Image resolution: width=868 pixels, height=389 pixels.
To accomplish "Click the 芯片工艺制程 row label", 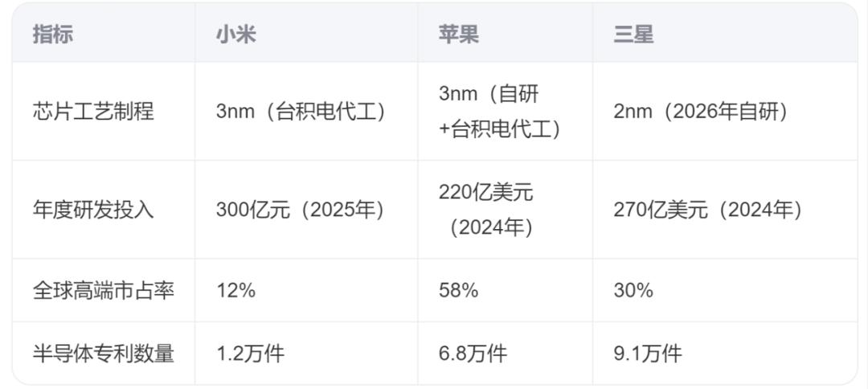I will 93,112.
